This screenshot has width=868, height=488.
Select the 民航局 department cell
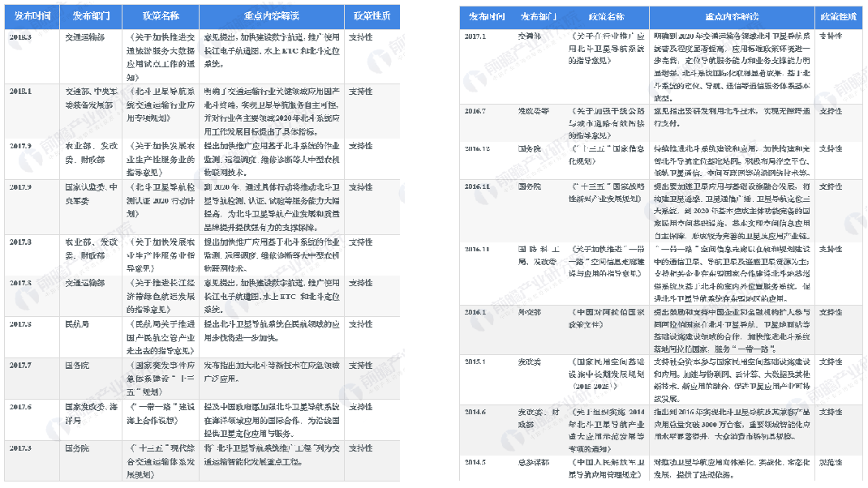(77, 324)
